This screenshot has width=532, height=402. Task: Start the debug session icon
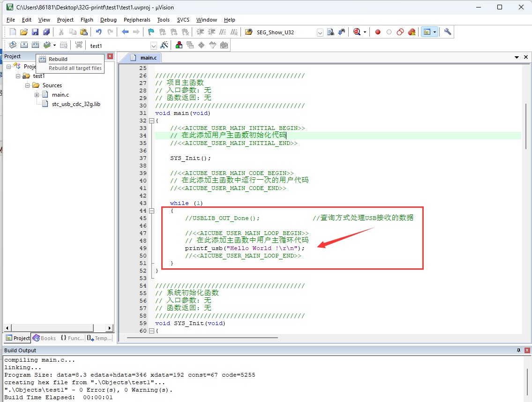(357, 32)
